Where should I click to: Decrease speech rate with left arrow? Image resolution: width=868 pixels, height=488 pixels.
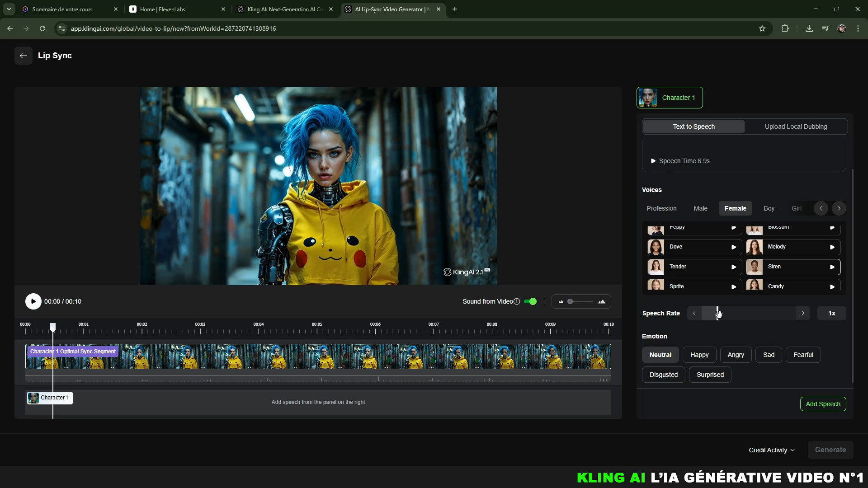(x=694, y=313)
